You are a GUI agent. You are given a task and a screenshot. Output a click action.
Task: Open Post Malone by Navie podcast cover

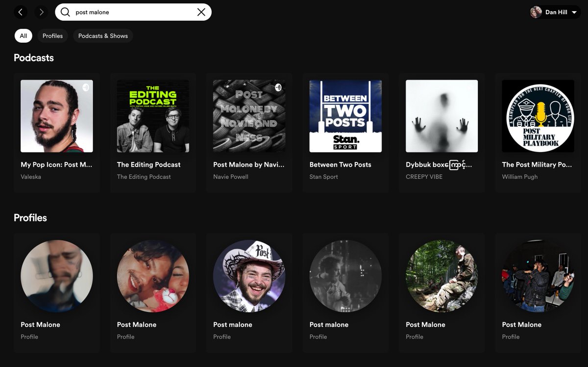coord(249,116)
